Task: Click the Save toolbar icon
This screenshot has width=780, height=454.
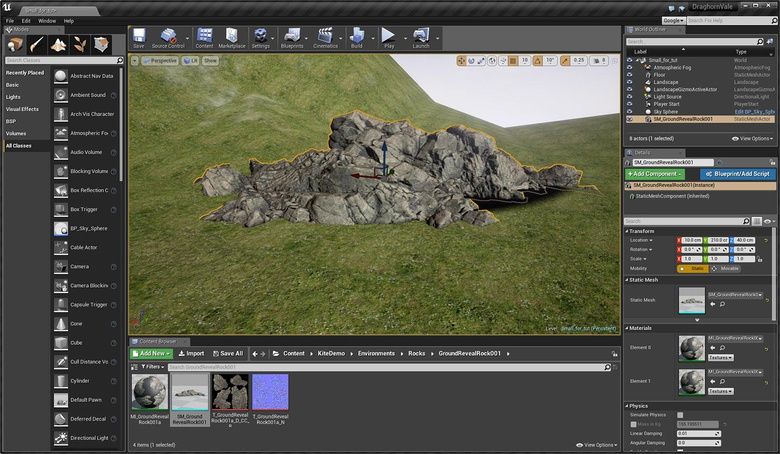Action: [139, 38]
